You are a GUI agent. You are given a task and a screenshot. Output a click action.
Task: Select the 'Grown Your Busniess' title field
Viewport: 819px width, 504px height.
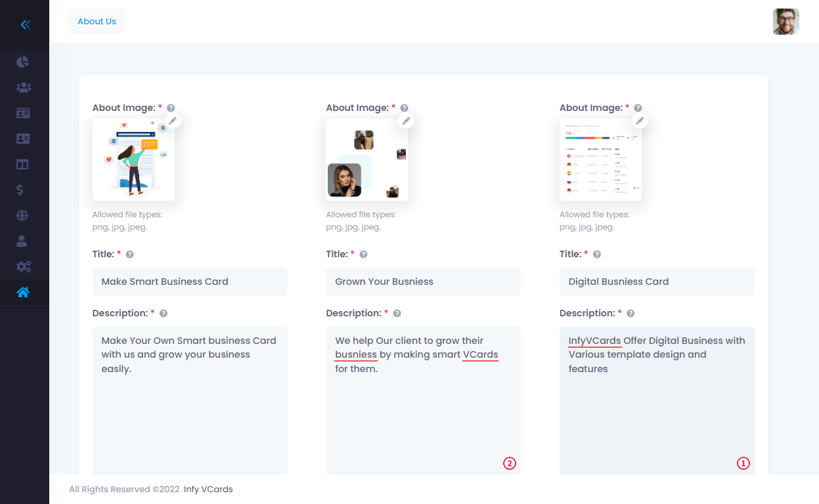[x=423, y=282]
